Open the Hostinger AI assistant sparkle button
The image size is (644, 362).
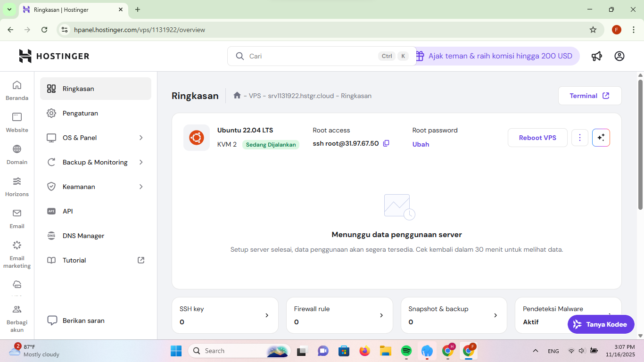click(x=601, y=137)
